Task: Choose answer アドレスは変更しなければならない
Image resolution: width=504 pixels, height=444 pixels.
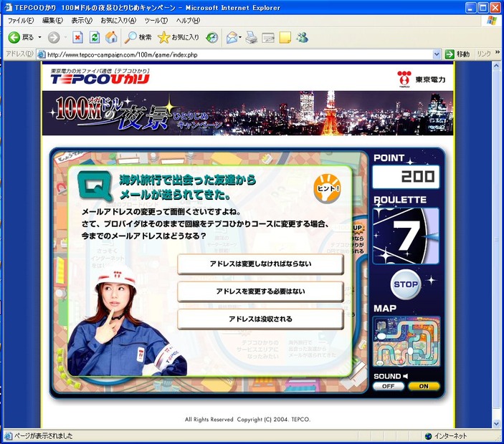Action: 260,264
